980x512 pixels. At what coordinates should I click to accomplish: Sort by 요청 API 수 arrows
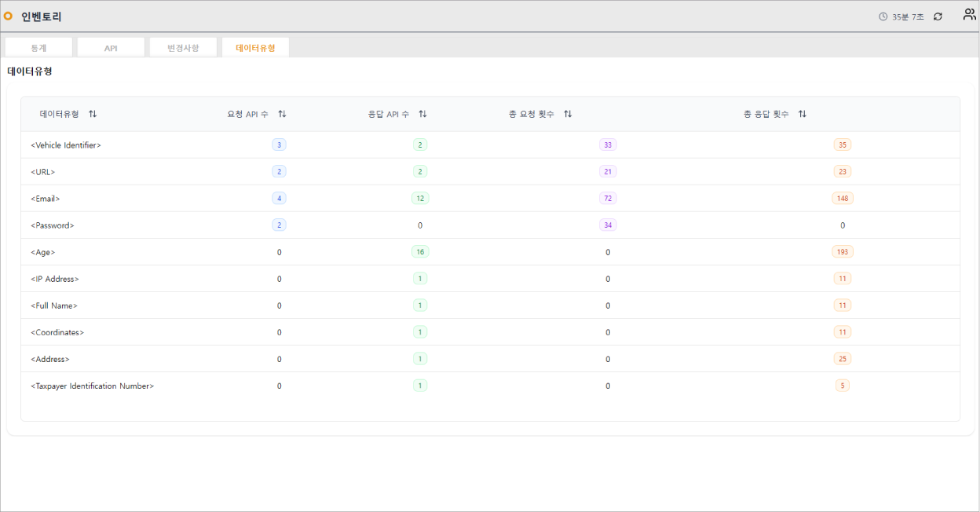click(x=282, y=114)
